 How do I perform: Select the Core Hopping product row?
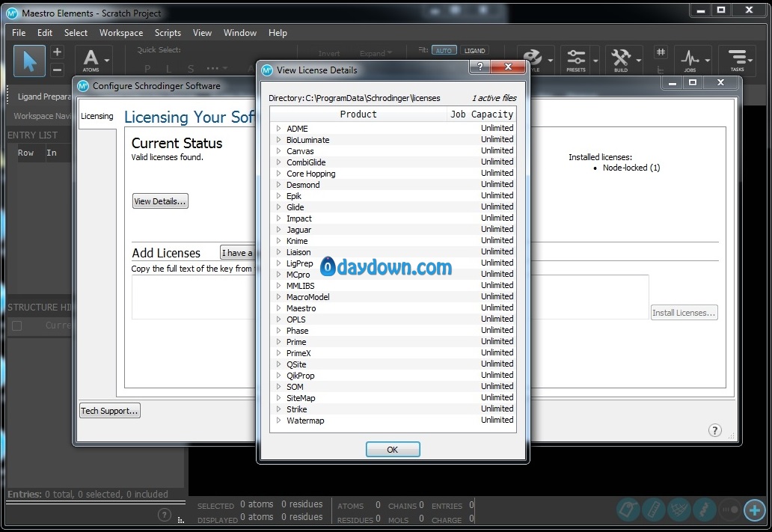tap(393, 174)
